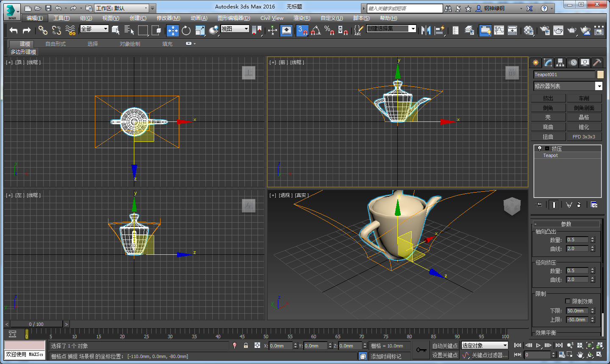Open the Hierarchy command panel tab
The width and height of the screenshot is (610, 364).
click(560, 63)
